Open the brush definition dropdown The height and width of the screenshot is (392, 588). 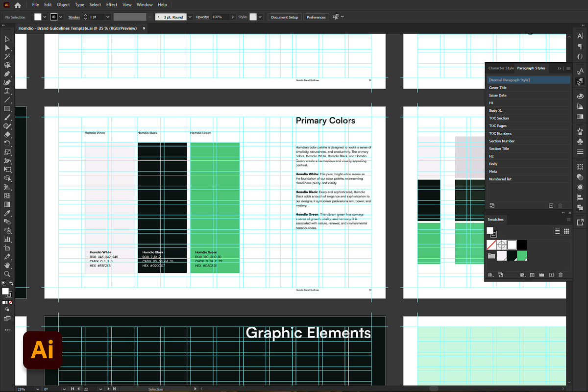pos(190,17)
